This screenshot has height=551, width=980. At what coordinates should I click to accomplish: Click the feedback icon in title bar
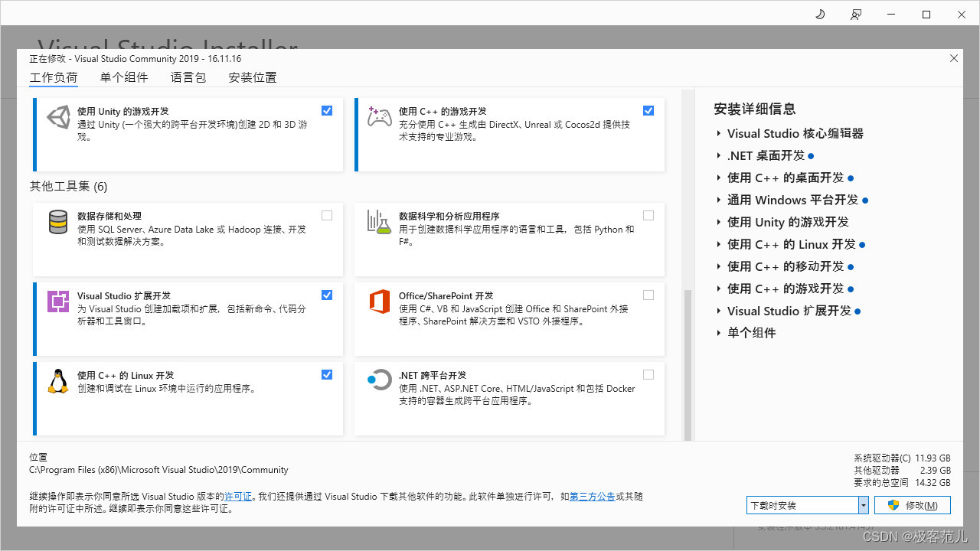(x=856, y=14)
